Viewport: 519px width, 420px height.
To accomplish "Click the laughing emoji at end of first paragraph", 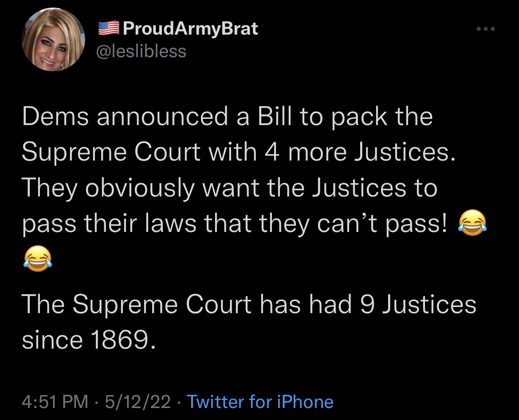I will pos(472,223).
